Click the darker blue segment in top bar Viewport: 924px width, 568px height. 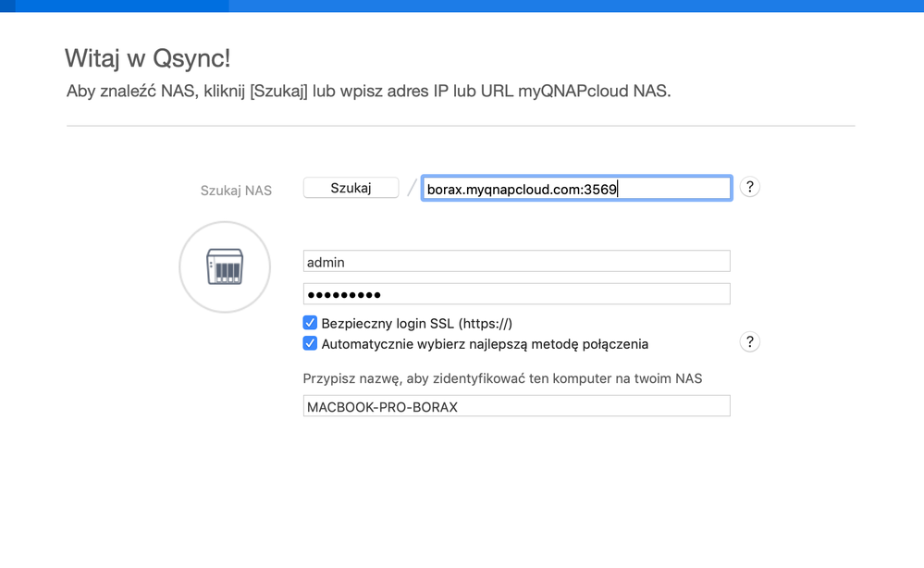coord(120,6)
